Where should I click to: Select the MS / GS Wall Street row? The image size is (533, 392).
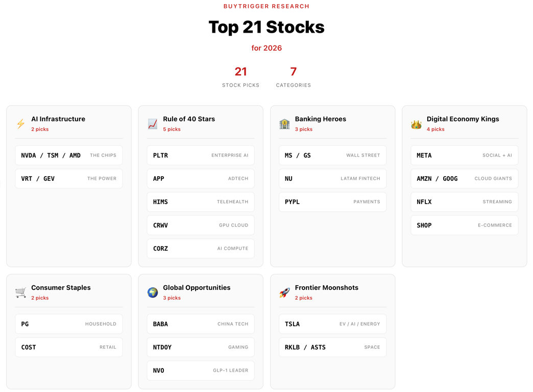click(x=332, y=155)
